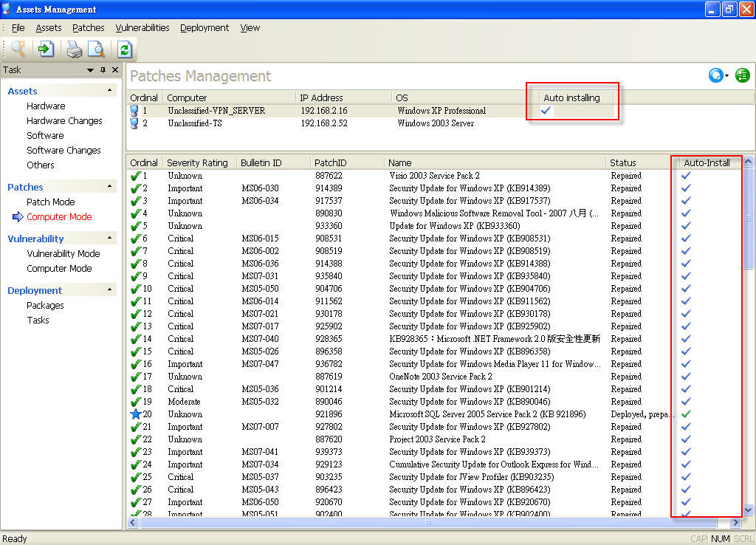Open the File menu
Screen dimensions: 756x545
[18, 28]
